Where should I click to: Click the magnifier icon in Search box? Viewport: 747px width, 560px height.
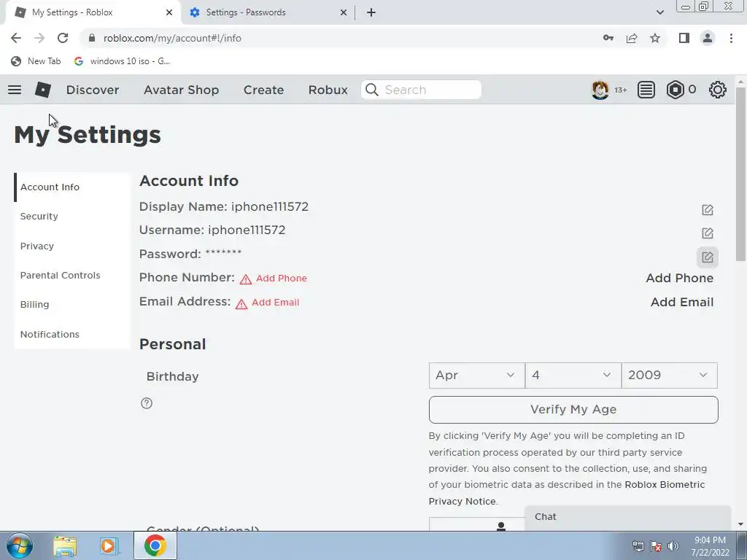372,90
